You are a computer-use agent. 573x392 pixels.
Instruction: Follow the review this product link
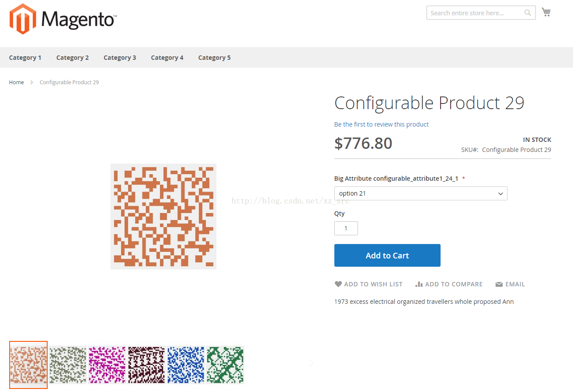(x=382, y=124)
